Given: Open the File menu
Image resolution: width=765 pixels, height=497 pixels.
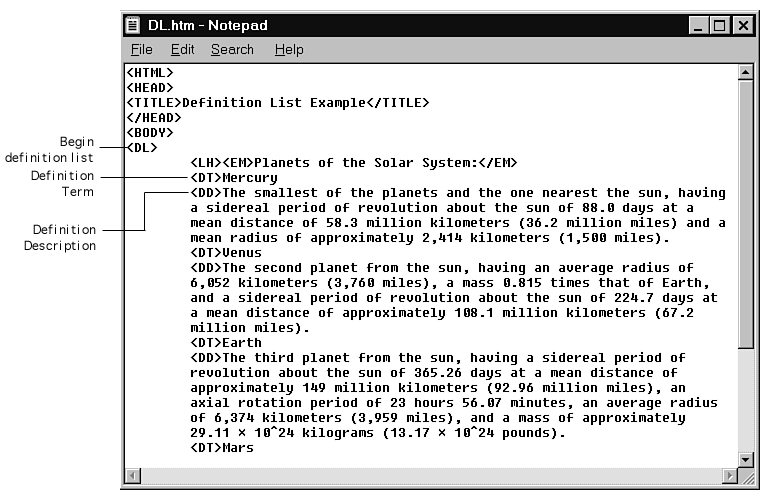Looking at the screenshot, I should (x=141, y=49).
